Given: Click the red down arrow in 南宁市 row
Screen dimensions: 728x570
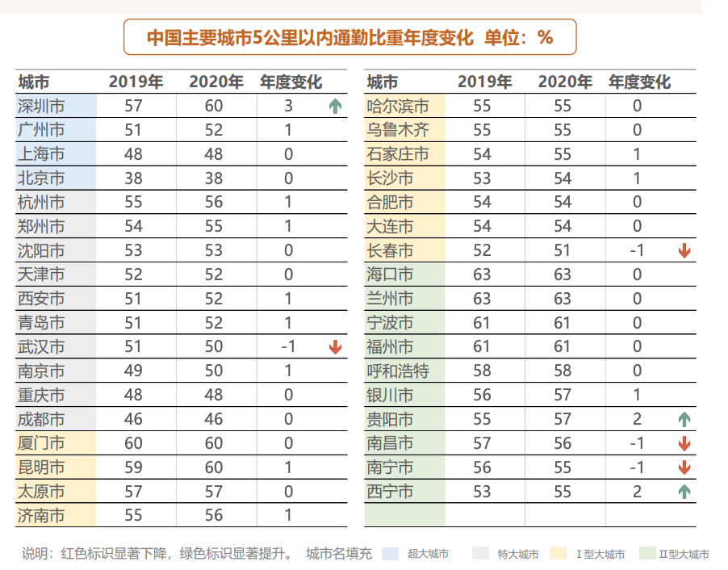Looking at the screenshot, I should pos(684,467).
